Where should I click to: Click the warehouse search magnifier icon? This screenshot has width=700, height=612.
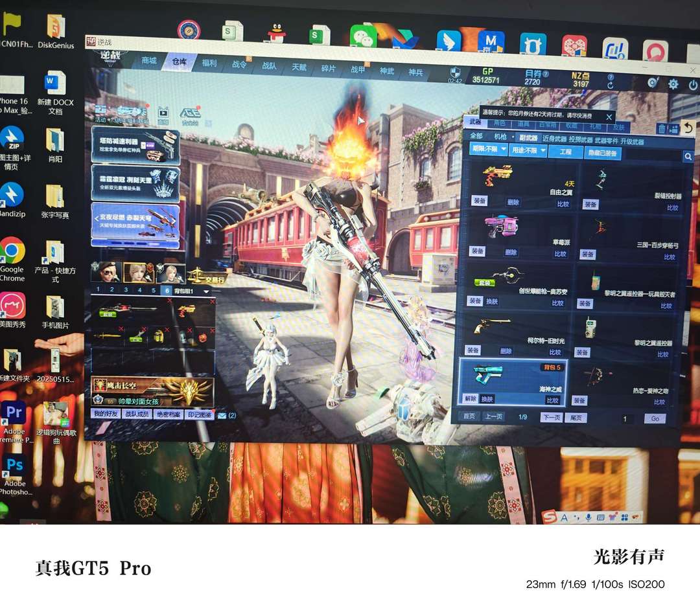coord(688,156)
